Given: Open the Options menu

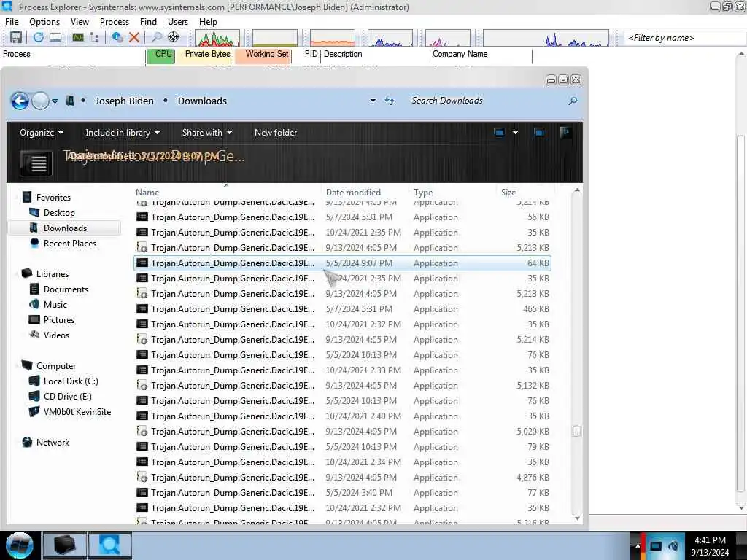Looking at the screenshot, I should coord(44,22).
